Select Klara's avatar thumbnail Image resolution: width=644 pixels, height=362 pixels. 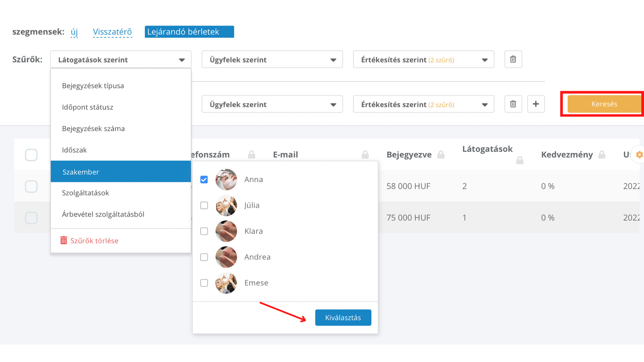226,231
